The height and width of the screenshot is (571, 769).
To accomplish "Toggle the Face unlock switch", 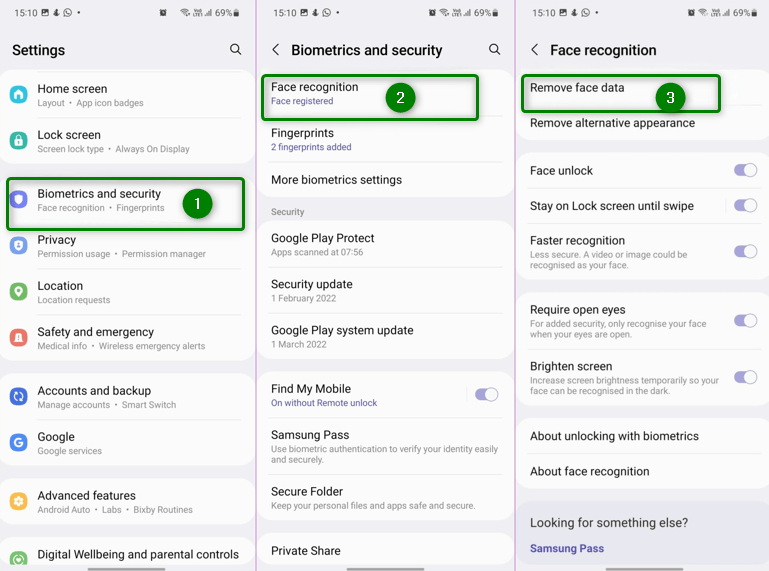I will (745, 171).
